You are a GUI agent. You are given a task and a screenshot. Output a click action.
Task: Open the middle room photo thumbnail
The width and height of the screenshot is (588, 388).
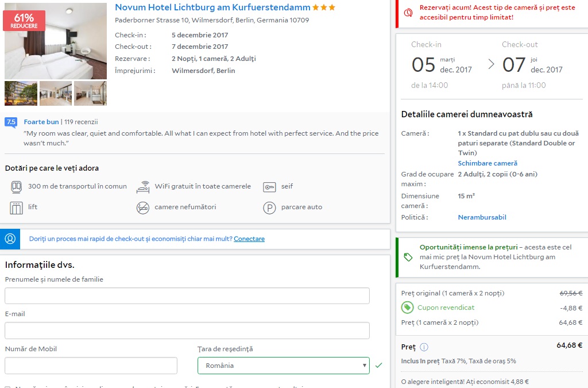(x=56, y=94)
